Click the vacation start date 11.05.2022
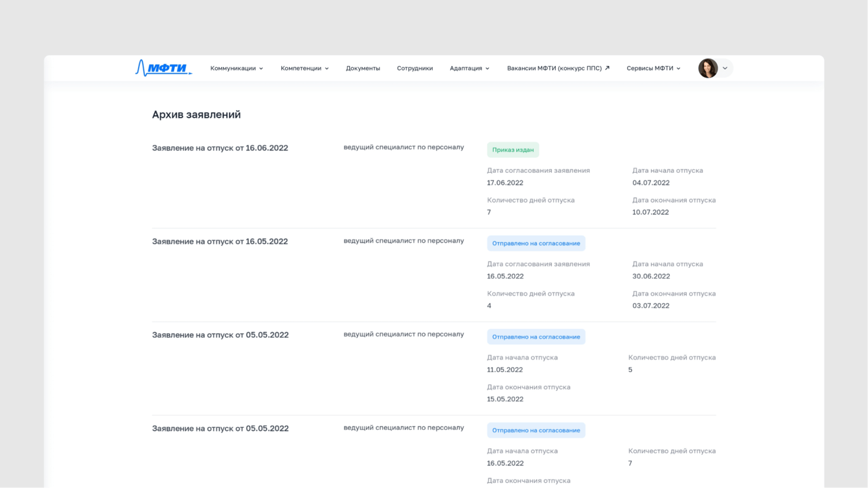Image resolution: width=868 pixels, height=488 pixels. [x=505, y=370]
